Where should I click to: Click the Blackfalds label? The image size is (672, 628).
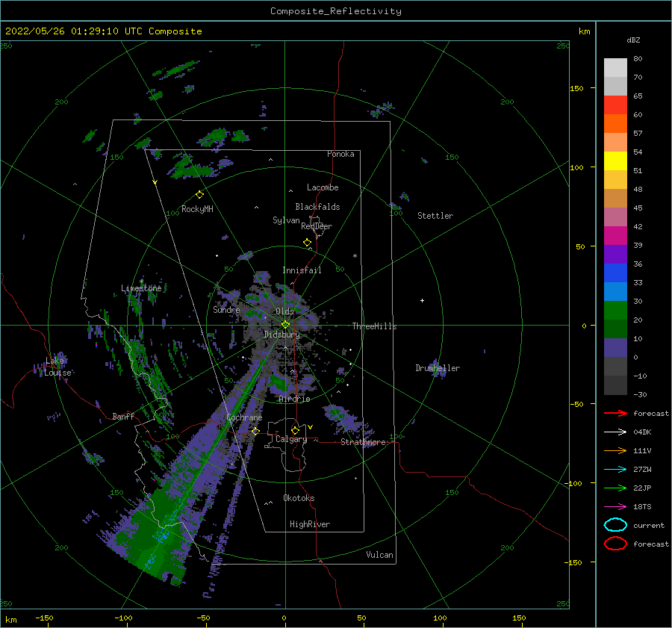(317, 207)
